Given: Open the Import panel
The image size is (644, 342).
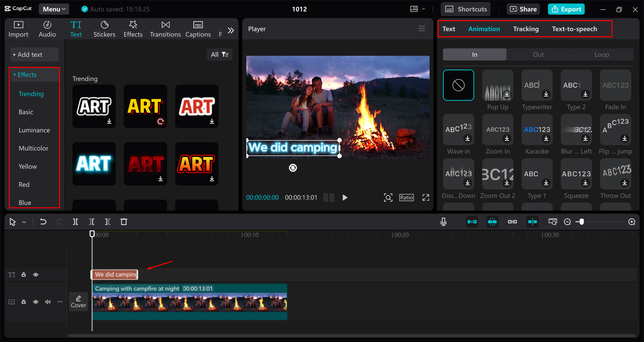Looking at the screenshot, I should pyautogui.click(x=19, y=29).
